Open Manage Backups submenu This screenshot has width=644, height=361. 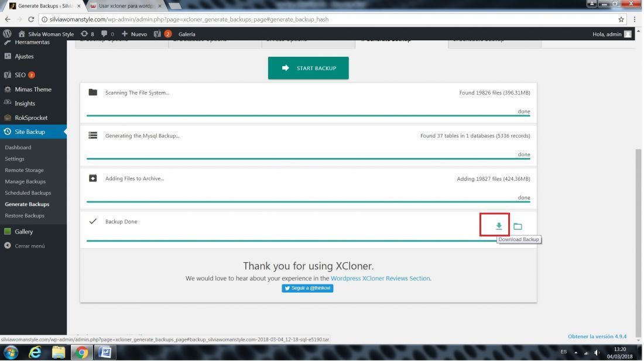25,182
